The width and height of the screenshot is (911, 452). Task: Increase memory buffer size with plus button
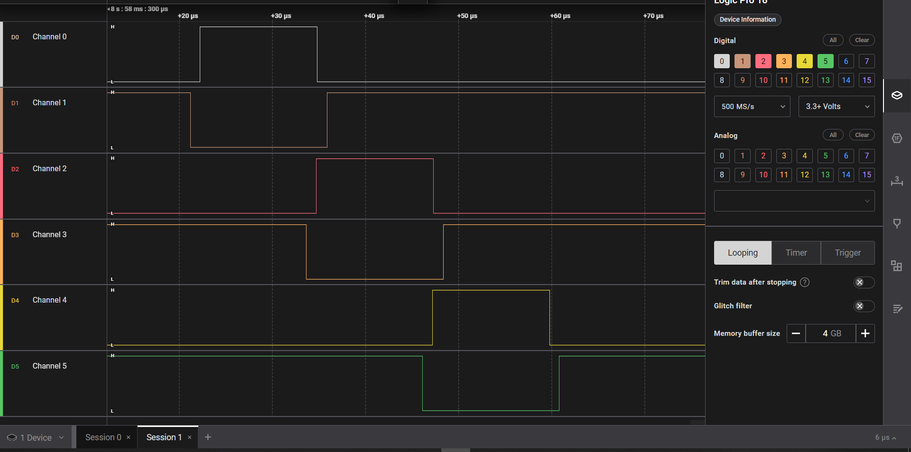865,333
